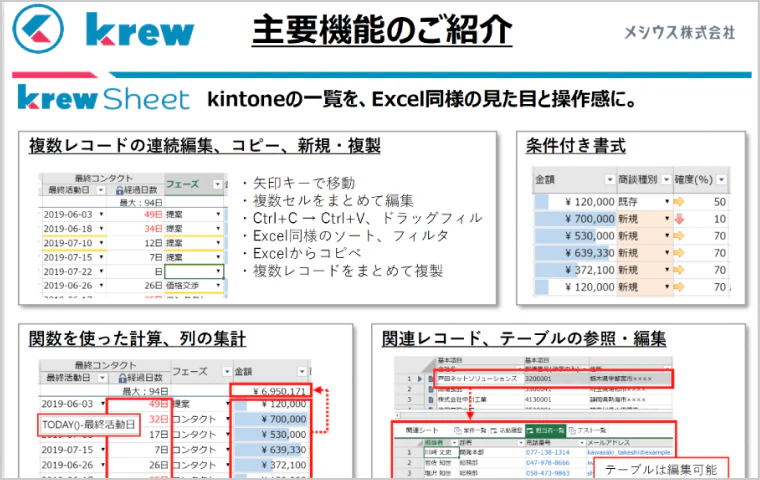Open the kawasaki_takeshi@example email link
The image size is (760, 480).
click(x=630, y=452)
